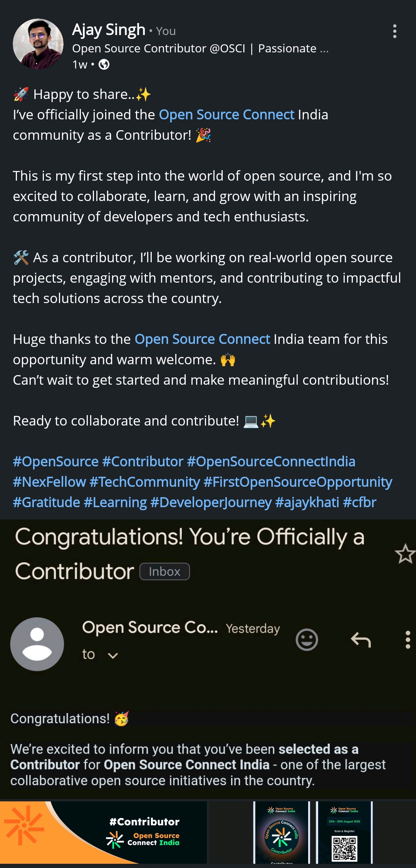
Task: Star the Congratulations email
Action: 404,554
